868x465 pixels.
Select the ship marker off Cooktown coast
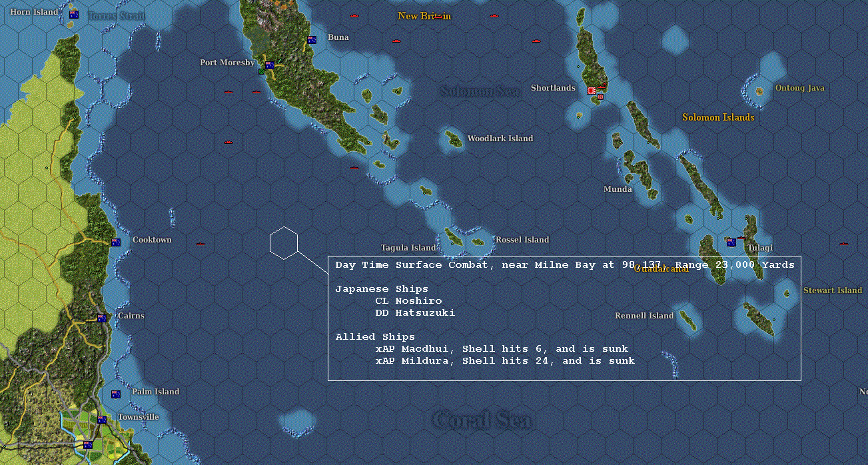201,244
